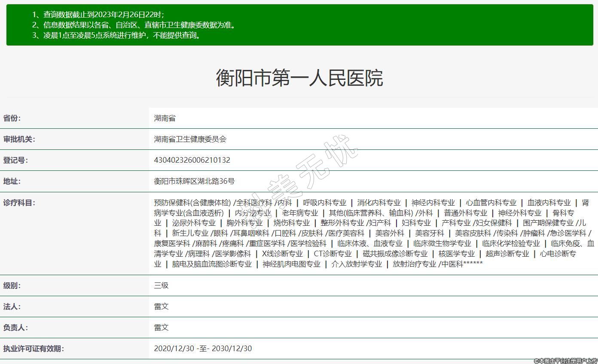This screenshot has width=598, height=364.
Task: Click the 执业许可证有效期 field label
Action: (34, 349)
